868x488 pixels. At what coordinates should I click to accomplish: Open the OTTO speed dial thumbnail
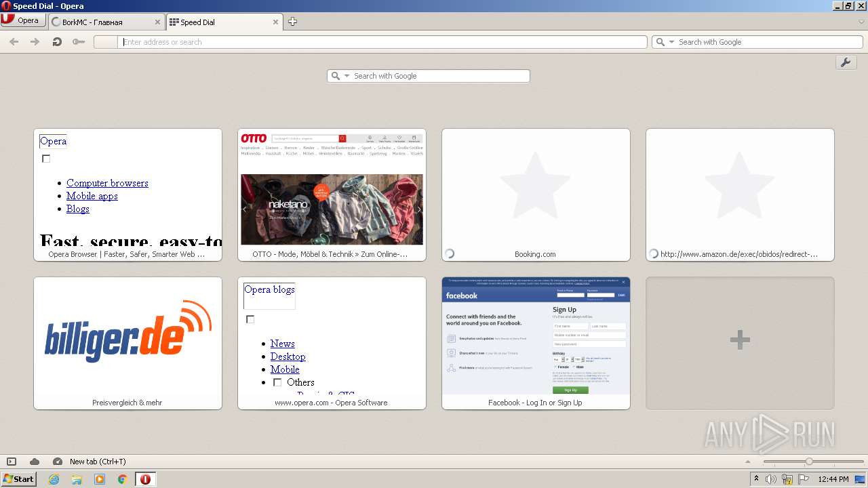point(332,195)
